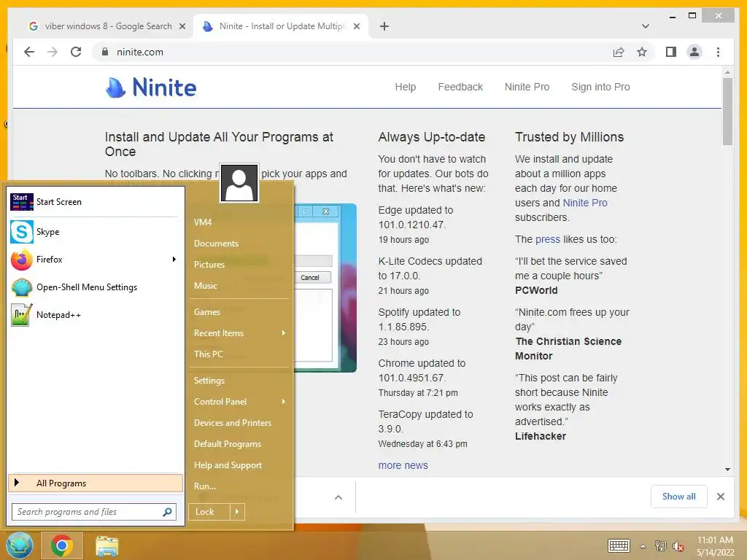The image size is (747, 560).
Task: Click the muted volume tray icon
Action: point(678,546)
